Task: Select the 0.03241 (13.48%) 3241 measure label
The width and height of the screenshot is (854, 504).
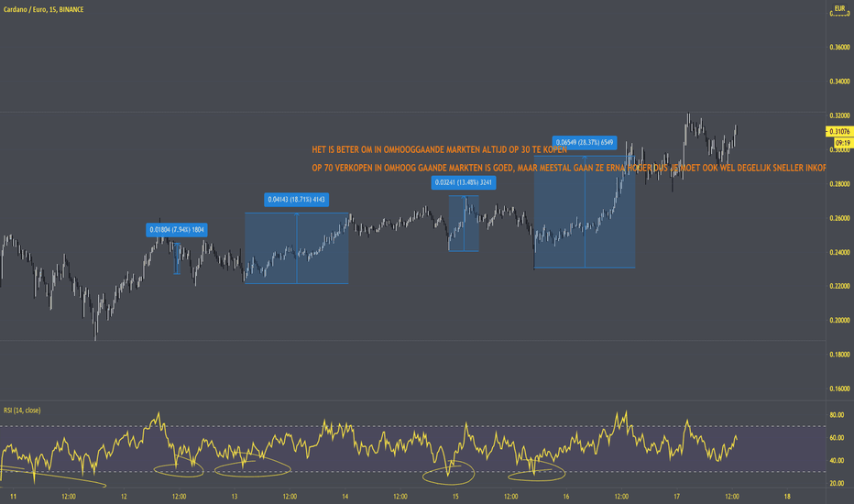Action: click(x=464, y=182)
